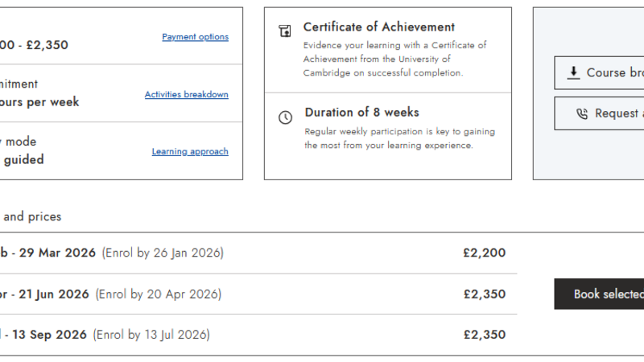The image size is (644, 362).
Task: Click the 'Enrol by 26 Jan 2026' text
Action: click(163, 253)
